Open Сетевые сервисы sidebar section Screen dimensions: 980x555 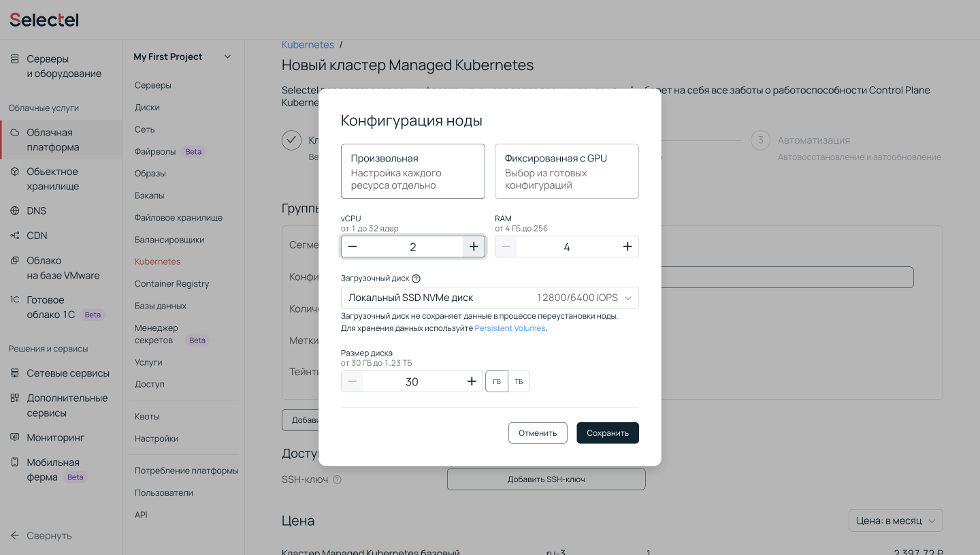[x=61, y=372]
